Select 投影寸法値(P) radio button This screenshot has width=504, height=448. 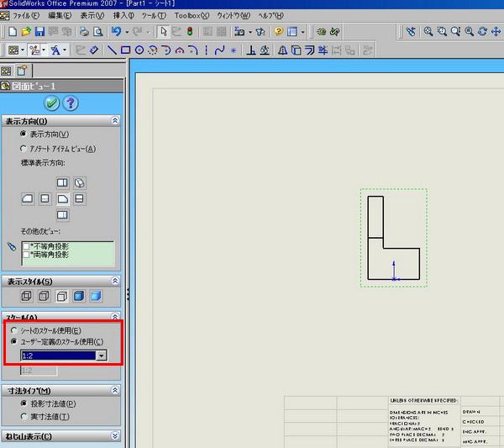[x=24, y=403]
